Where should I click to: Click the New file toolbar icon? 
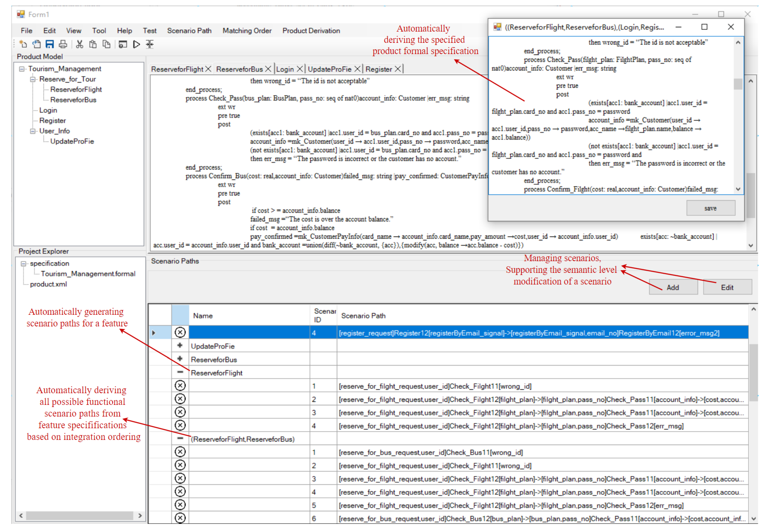click(x=23, y=44)
